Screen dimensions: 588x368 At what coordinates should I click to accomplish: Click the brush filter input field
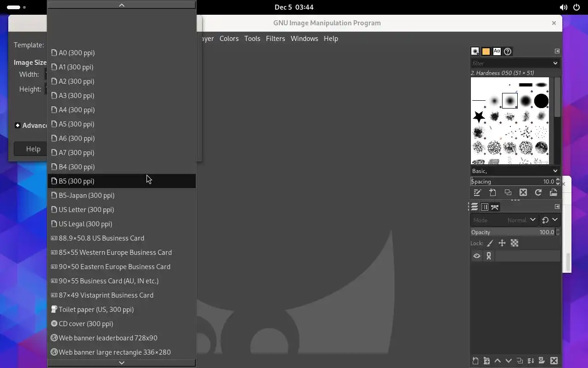pos(510,63)
